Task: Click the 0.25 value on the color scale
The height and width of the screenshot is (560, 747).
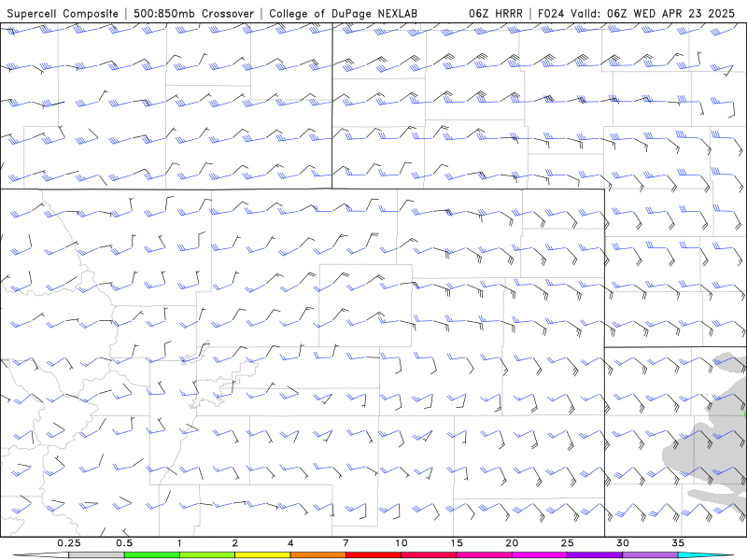Action: click(69, 543)
